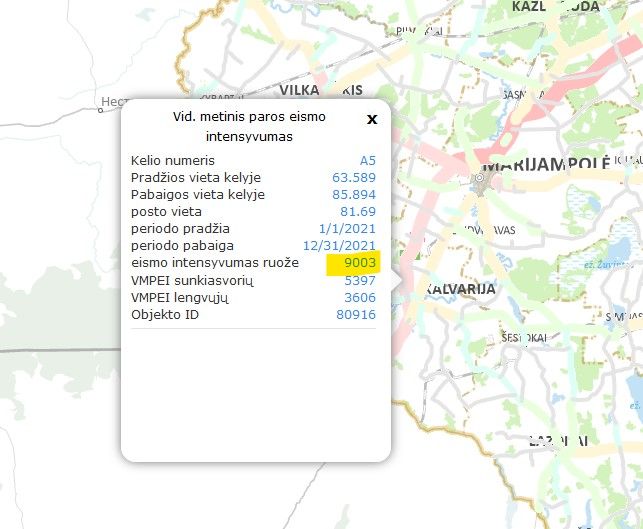Screen dimensions: 643x529
Task: Click the road number value A5
Action: coord(367,160)
